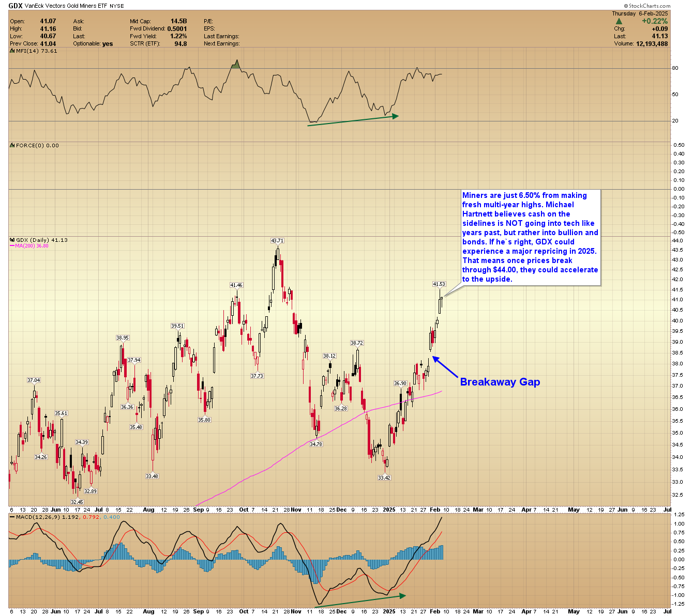Click the Low value 40.67
693x616 pixels.
48,36
